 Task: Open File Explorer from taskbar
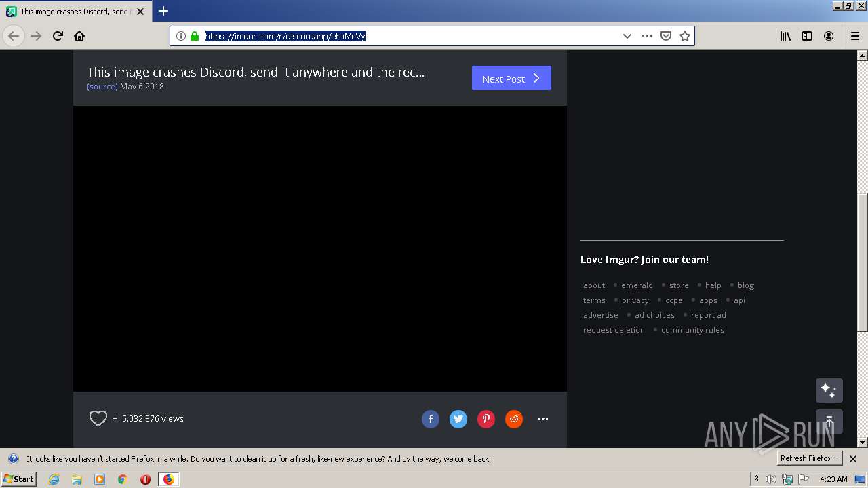(x=77, y=479)
